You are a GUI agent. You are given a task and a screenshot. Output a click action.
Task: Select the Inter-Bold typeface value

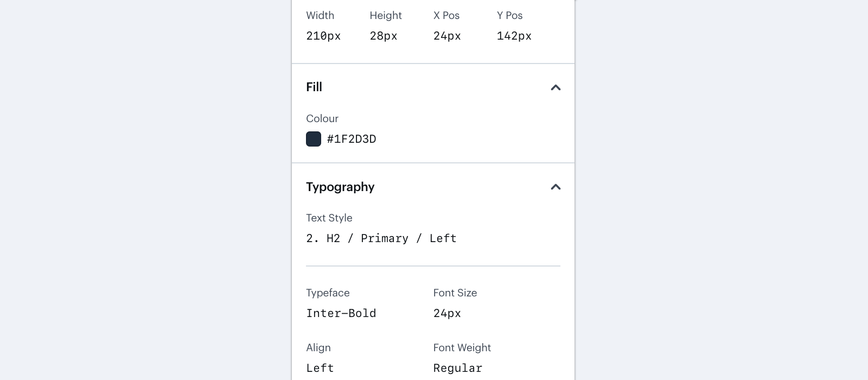tap(341, 313)
